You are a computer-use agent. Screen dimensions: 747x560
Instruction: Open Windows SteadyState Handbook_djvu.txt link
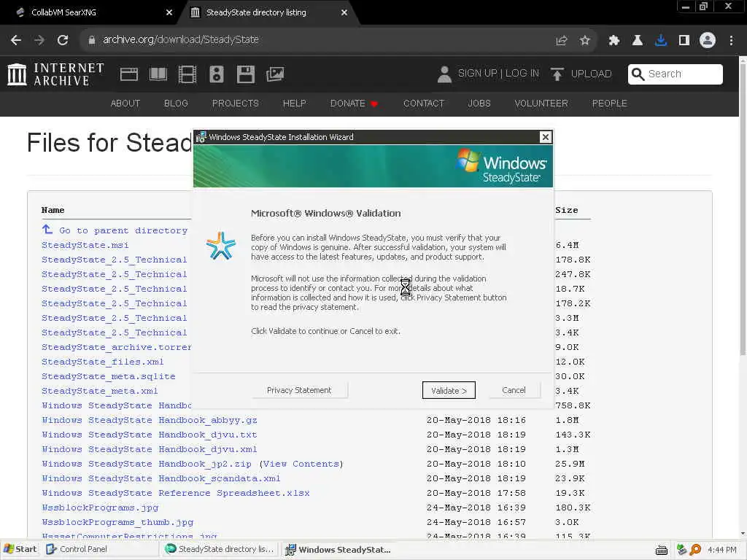pyautogui.click(x=149, y=435)
